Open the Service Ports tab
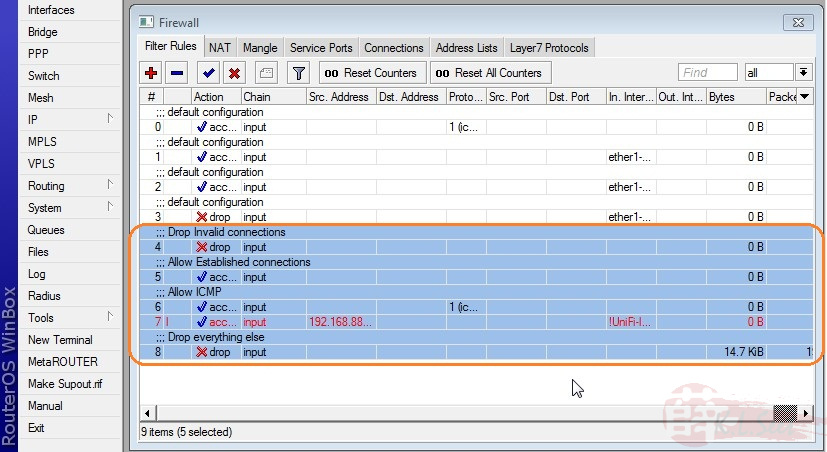Screen dimensions: 827x452 point(321,48)
